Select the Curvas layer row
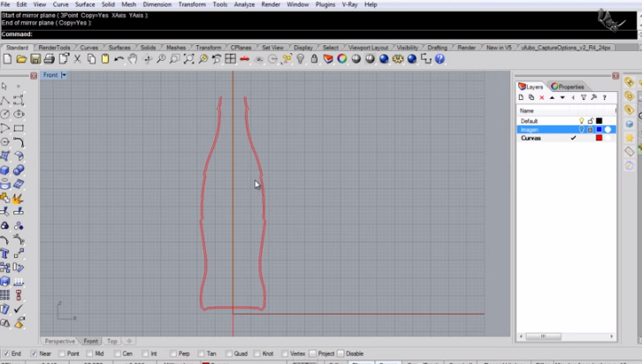Viewport: 642px width, 364px height. [566, 138]
